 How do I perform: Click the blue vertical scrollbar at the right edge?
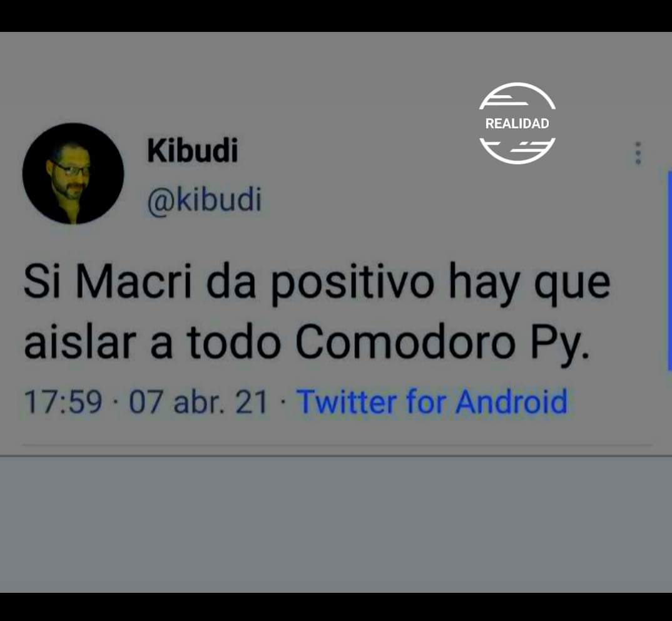click(669, 270)
